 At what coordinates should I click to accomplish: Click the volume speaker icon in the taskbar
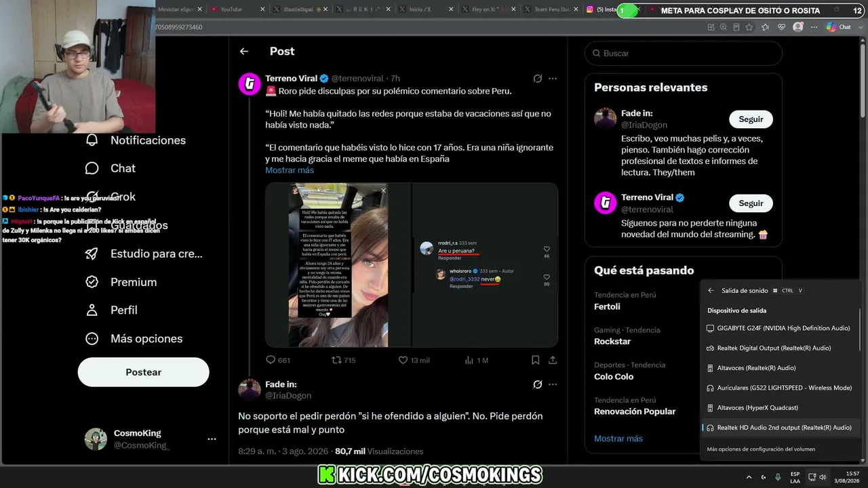pyautogui.click(x=823, y=477)
